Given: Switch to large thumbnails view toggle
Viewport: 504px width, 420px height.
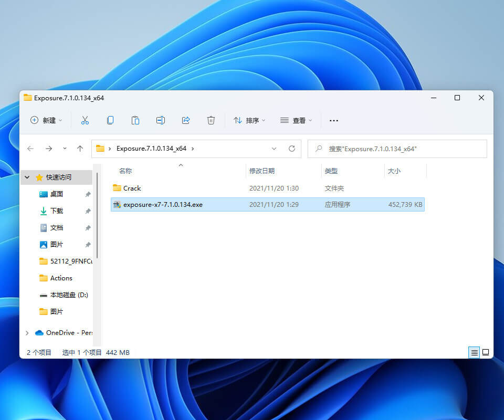Looking at the screenshot, I should [x=486, y=352].
